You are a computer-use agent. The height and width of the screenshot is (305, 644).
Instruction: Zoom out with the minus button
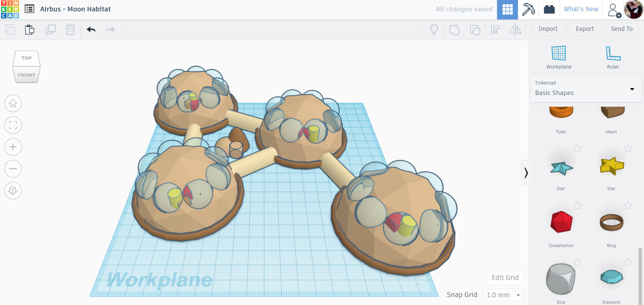(13, 169)
